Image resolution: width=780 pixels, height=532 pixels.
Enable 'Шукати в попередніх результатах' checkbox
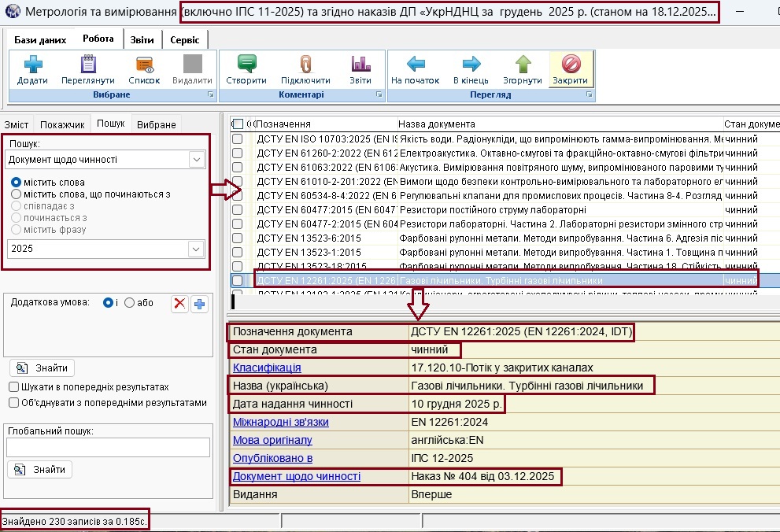14,387
